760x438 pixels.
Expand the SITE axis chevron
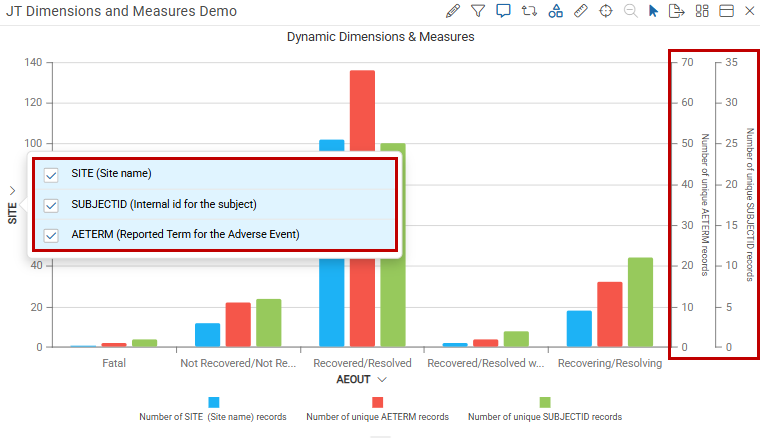point(12,190)
